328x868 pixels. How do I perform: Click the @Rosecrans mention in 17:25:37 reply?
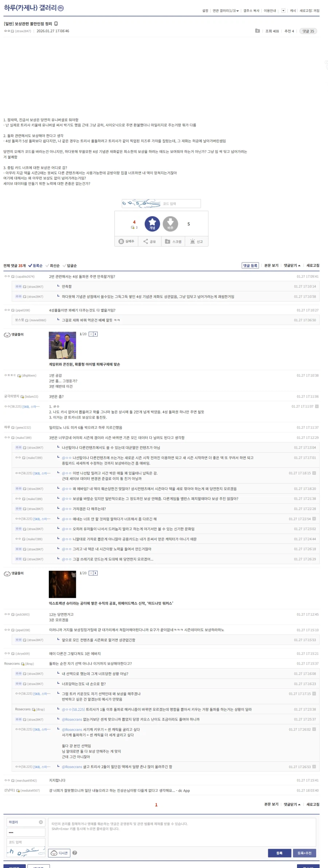tap(72, 720)
